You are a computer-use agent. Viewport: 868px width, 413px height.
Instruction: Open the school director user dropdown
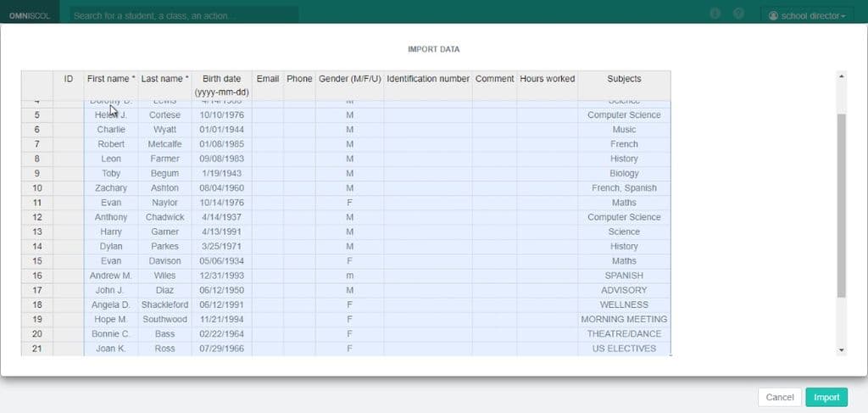[807, 15]
